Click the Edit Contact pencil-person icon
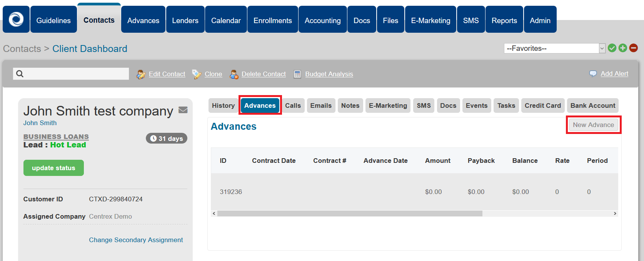This screenshot has height=261, width=644. (x=141, y=74)
